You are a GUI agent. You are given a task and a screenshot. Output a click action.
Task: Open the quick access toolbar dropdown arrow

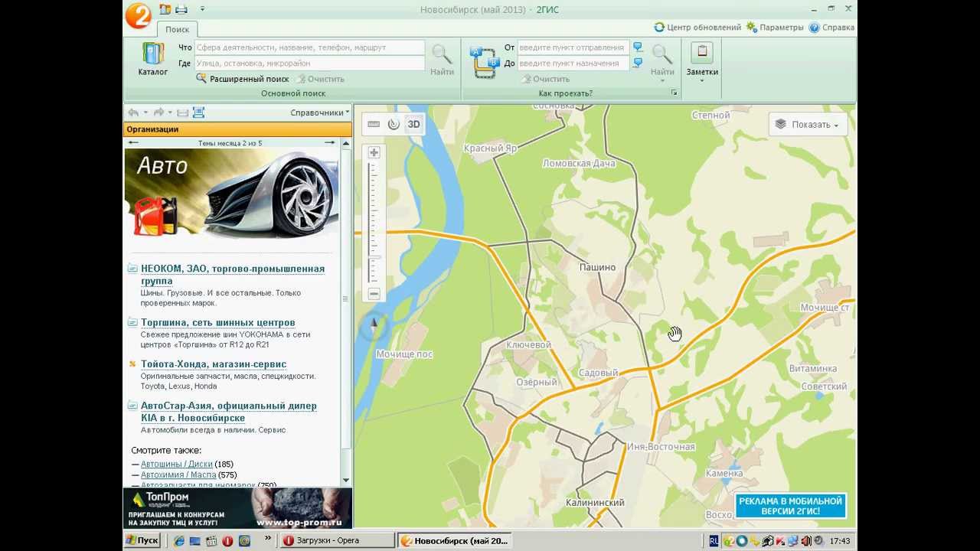(x=202, y=9)
